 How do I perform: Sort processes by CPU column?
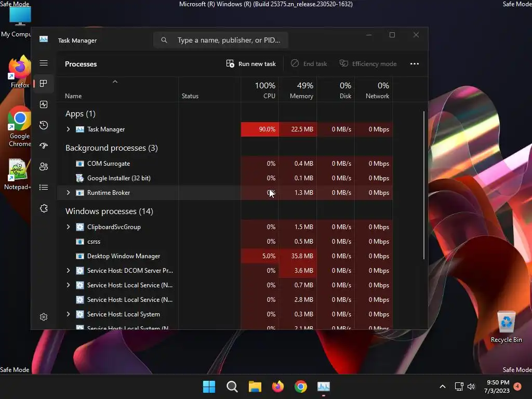pyautogui.click(x=260, y=90)
